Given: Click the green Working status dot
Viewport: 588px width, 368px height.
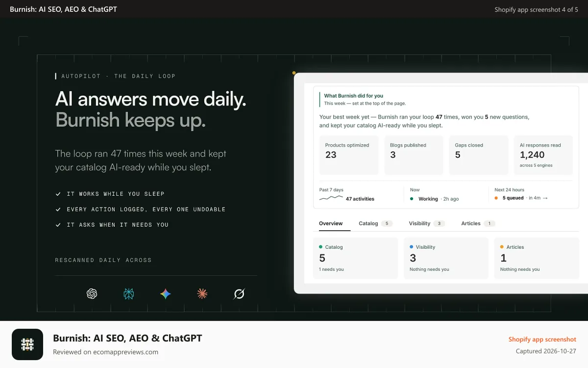Looking at the screenshot, I should 412,199.
